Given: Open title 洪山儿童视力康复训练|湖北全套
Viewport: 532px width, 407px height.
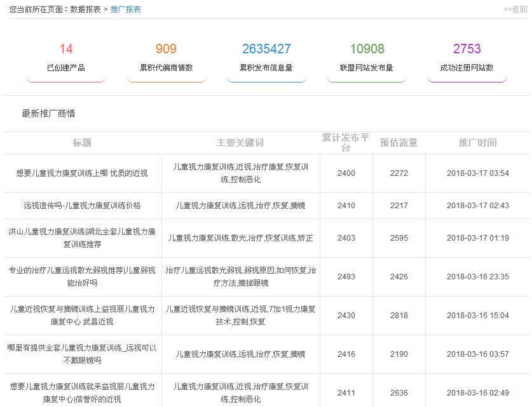Looking at the screenshot, I should point(82,238).
